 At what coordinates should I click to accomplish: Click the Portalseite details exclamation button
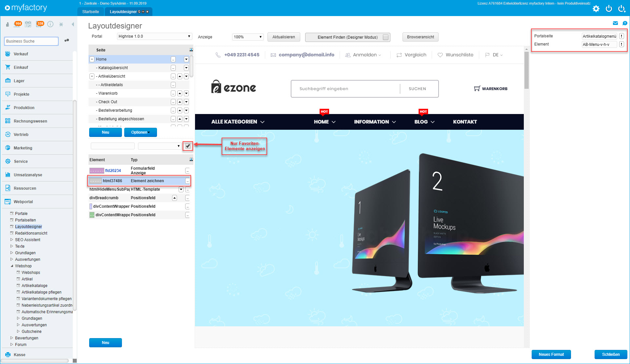tap(621, 36)
